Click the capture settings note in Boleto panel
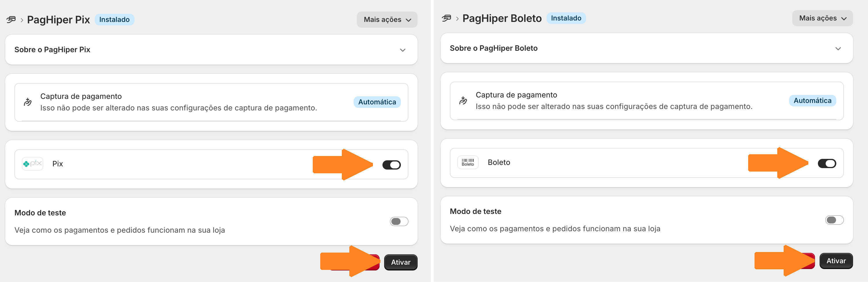This screenshot has height=282, width=868. [x=614, y=107]
